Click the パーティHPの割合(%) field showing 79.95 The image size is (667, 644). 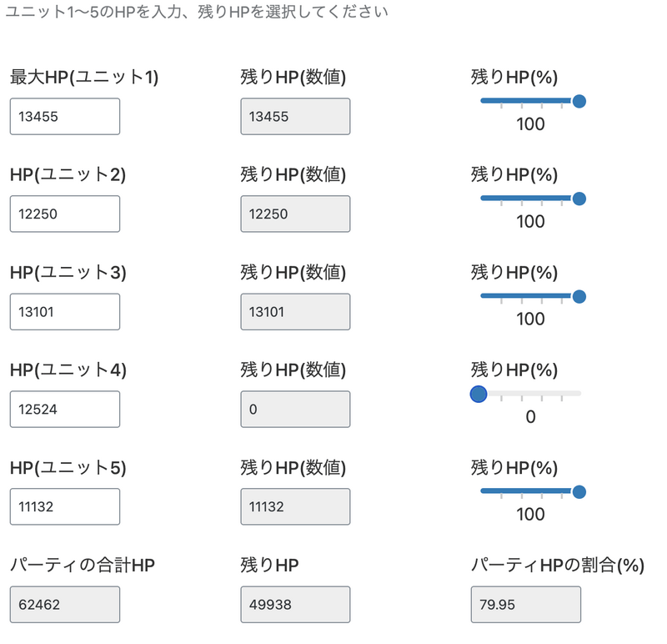525,605
